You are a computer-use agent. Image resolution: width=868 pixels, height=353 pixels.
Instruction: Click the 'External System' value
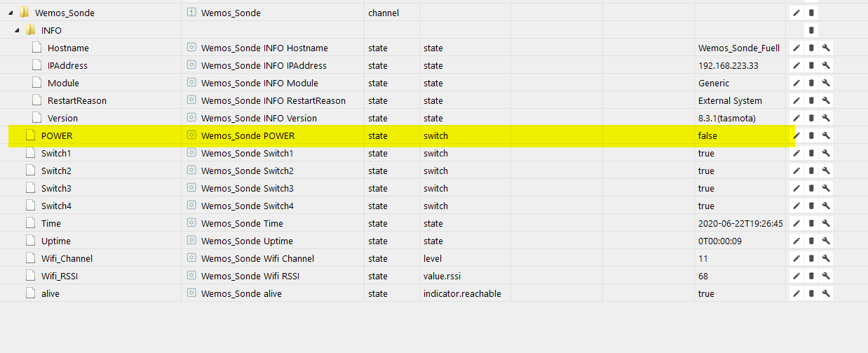[730, 100]
